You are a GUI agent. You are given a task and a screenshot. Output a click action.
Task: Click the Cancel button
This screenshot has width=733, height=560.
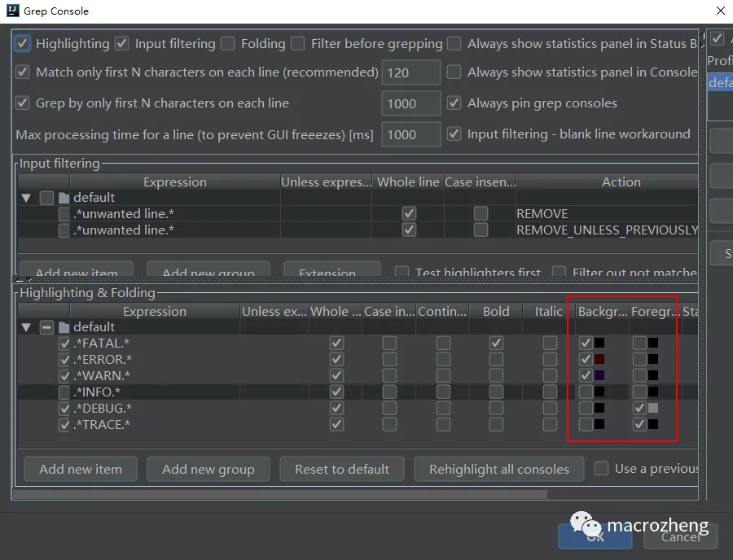pyautogui.click(x=680, y=536)
